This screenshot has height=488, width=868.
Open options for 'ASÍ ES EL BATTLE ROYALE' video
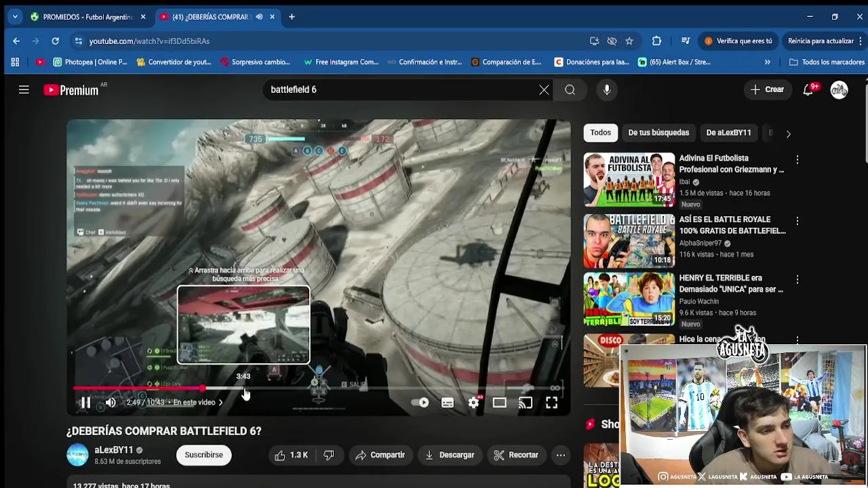(x=797, y=221)
